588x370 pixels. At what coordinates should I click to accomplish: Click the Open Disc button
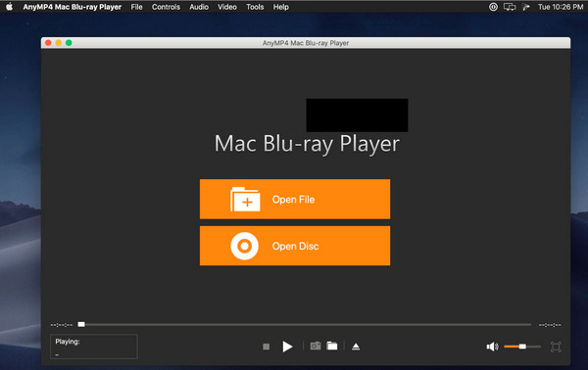click(295, 246)
